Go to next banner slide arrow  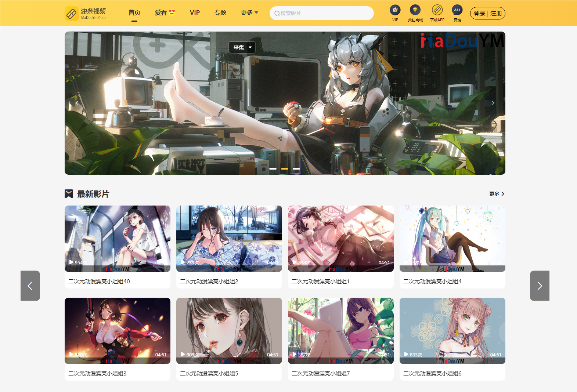pos(493,103)
